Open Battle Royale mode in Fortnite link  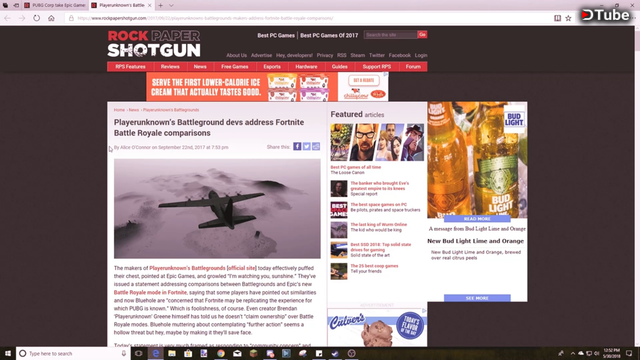pos(150,292)
